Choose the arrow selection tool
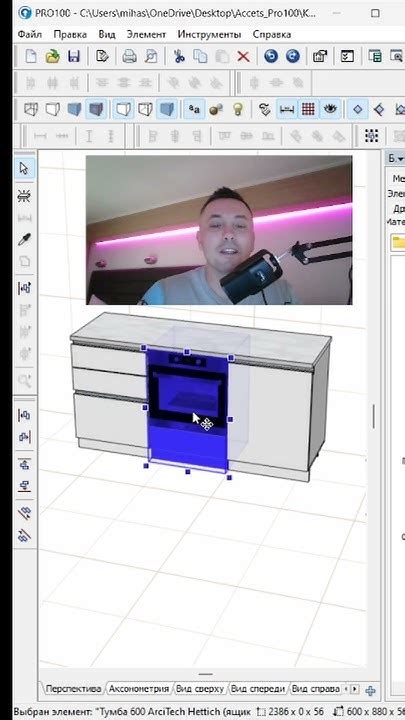The image size is (405, 720). 24,169
